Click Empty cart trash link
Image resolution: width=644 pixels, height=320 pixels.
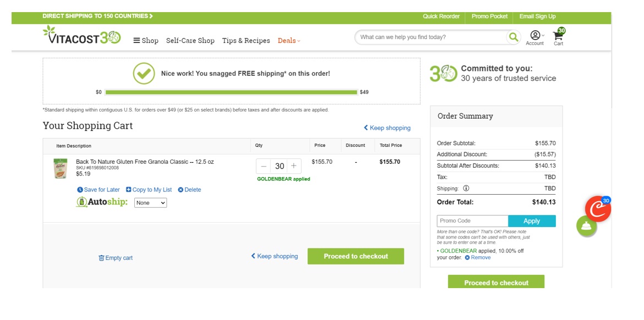[116, 258]
